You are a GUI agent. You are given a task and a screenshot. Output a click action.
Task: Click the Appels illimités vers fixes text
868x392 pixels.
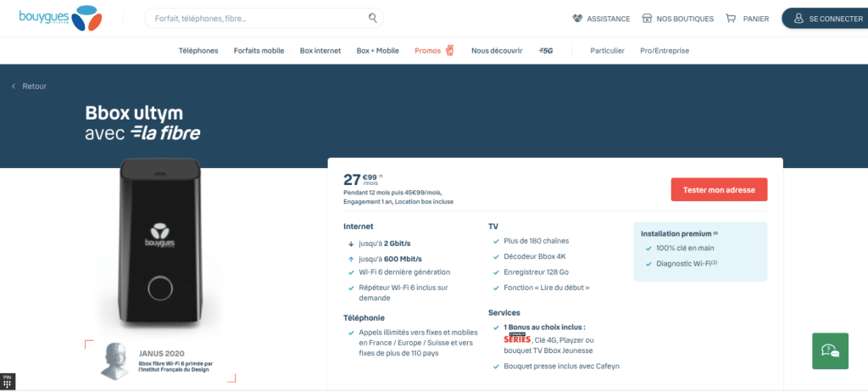click(x=418, y=343)
